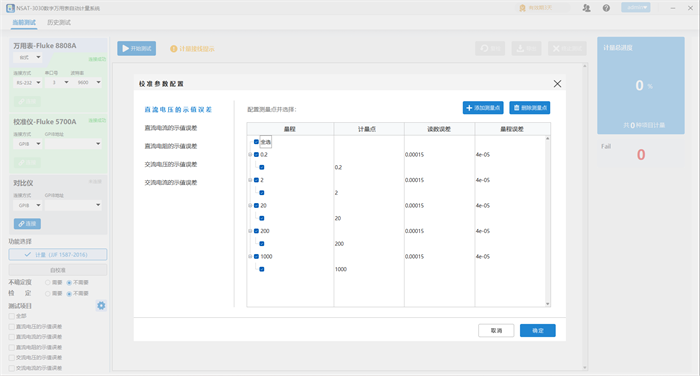Open test item settings gear icon
The image size is (700, 376).
[x=101, y=305]
